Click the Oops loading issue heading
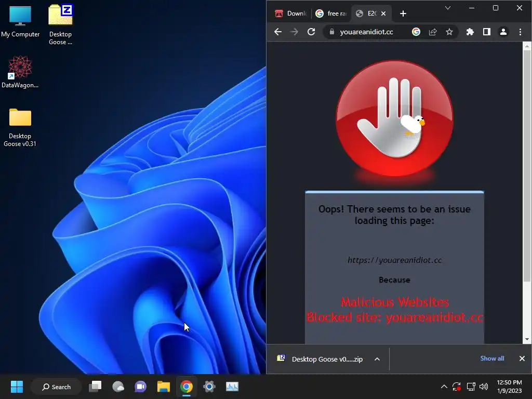This screenshot has width=532, height=399. click(x=395, y=215)
